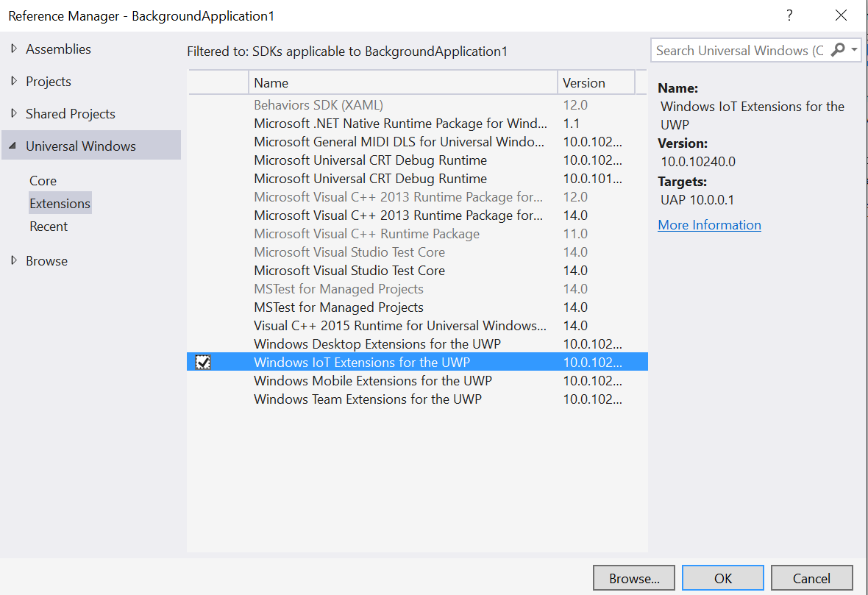
Task: Click the UAP 10.0.0.1 targets value
Action: (697, 200)
